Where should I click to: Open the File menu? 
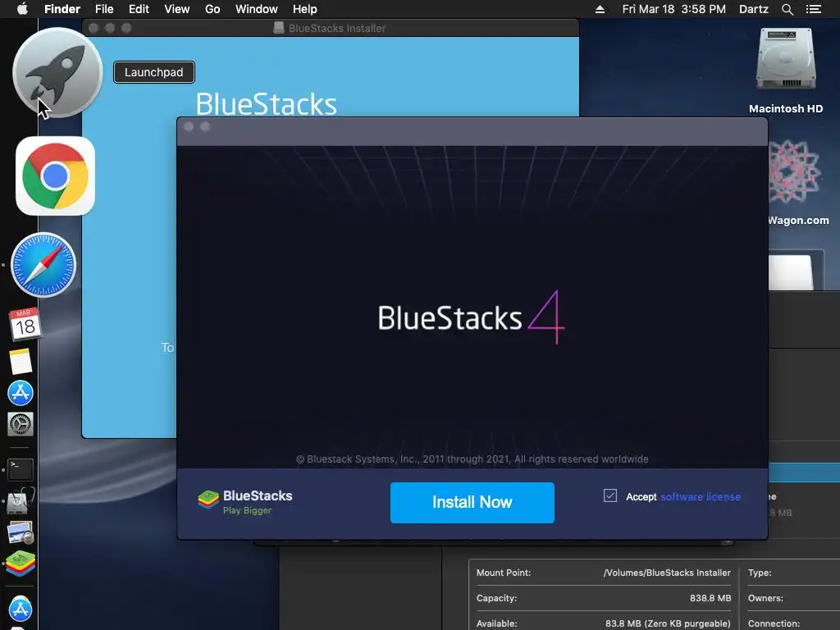[104, 9]
